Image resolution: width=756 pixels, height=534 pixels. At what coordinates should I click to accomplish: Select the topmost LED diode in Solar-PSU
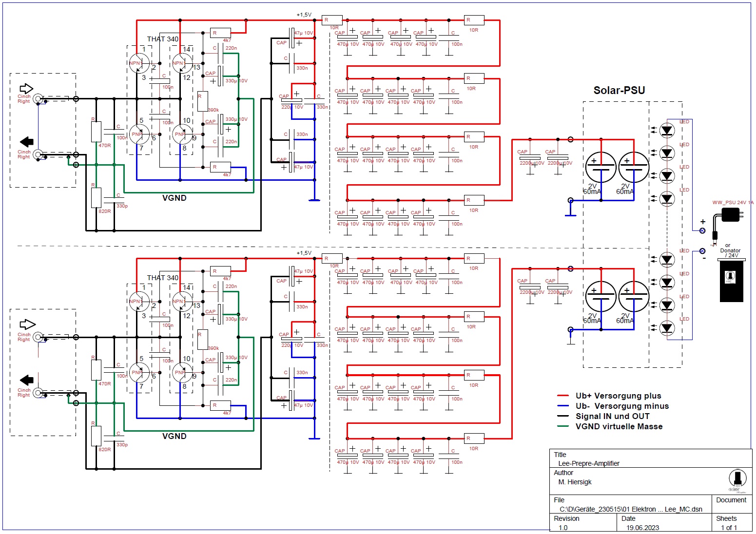(x=666, y=130)
